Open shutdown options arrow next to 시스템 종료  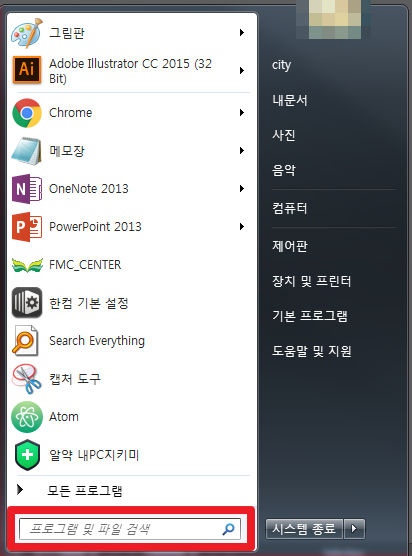pos(353,529)
